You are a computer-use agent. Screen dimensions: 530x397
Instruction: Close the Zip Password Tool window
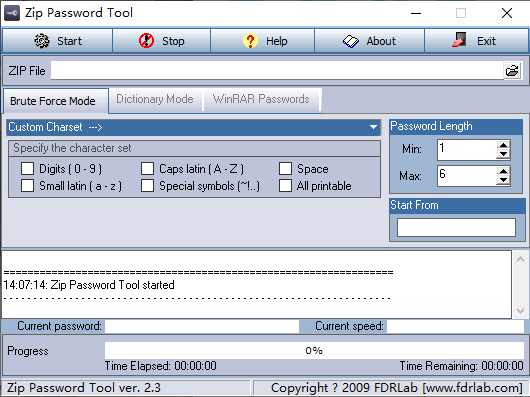click(507, 14)
